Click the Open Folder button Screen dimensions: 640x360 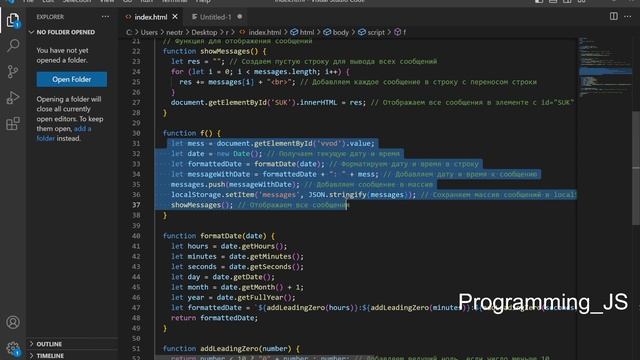click(x=72, y=79)
